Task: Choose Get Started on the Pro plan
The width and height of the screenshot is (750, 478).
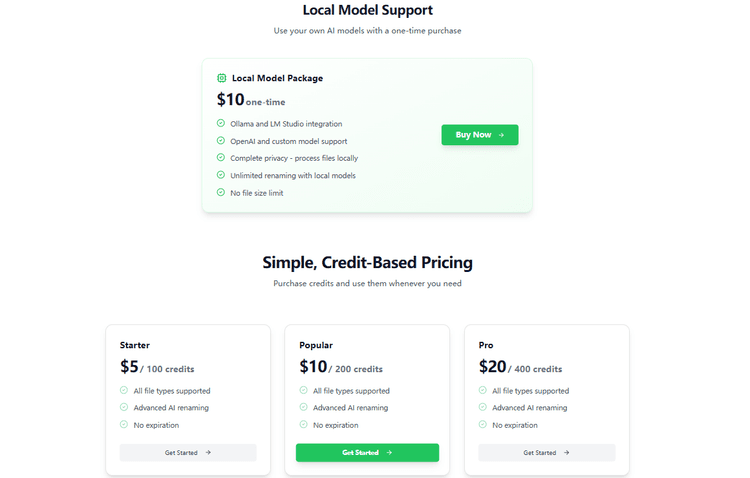Action: point(546,453)
